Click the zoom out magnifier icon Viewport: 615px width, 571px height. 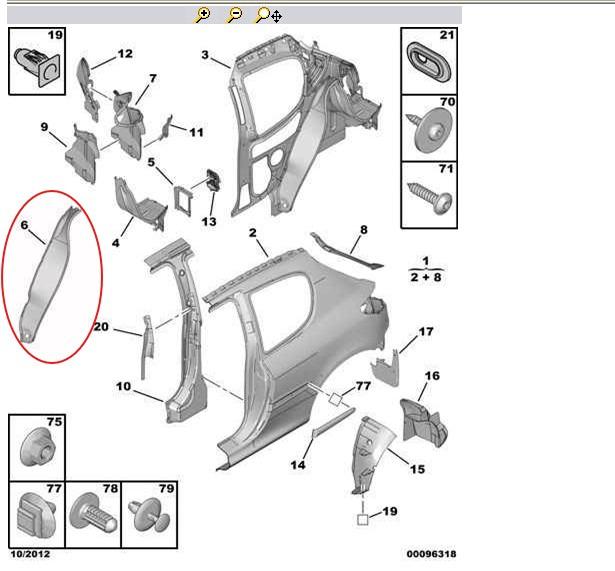(x=234, y=15)
